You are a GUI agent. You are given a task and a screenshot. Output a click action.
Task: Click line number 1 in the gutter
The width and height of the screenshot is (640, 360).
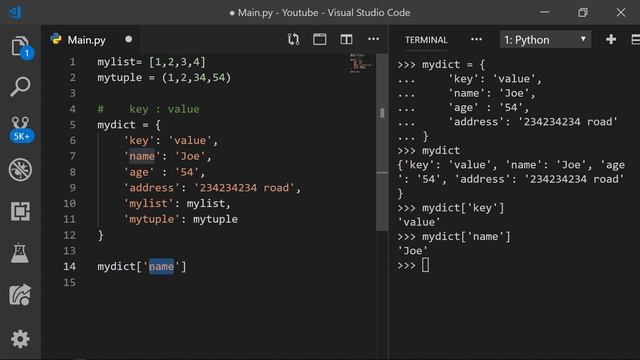pos(72,62)
